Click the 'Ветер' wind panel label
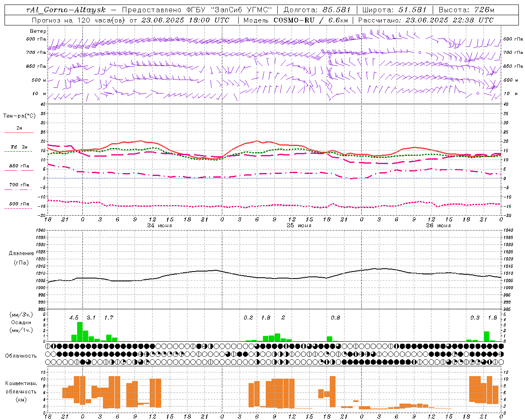The image size is (525, 420). (38, 31)
